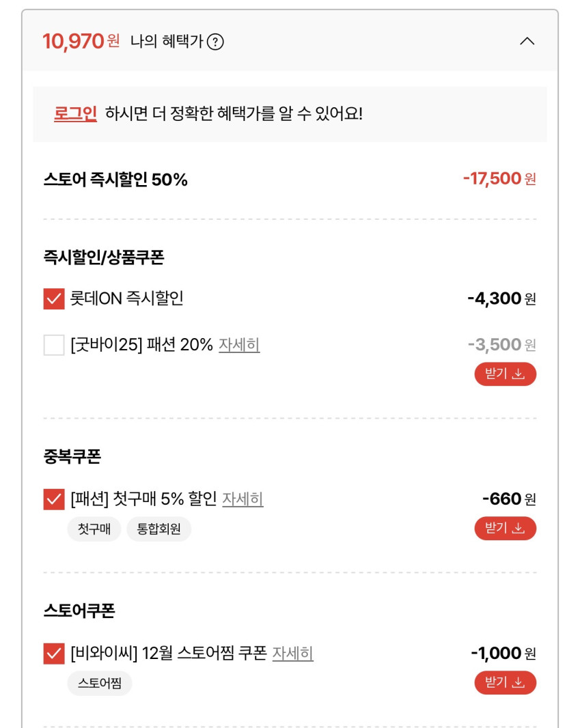Select the 통합회원 tag chip

click(x=158, y=529)
